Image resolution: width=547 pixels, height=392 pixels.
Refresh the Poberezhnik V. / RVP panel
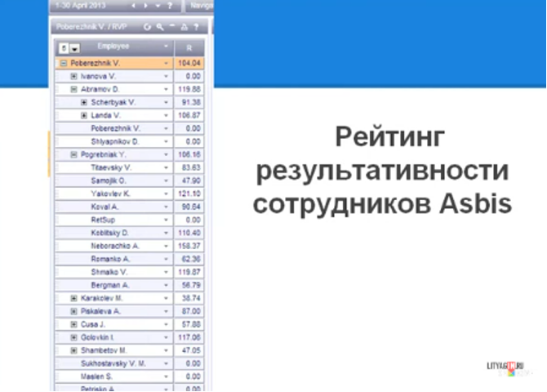click(x=147, y=26)
